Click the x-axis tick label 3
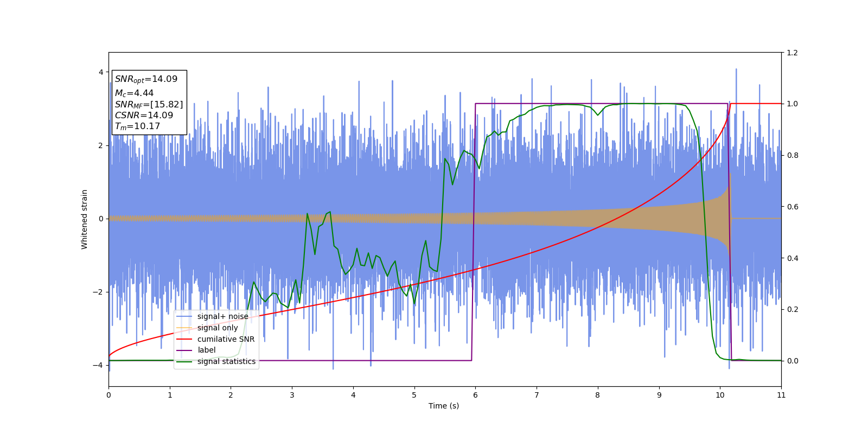868x434 pixels. tap(292, 395)
